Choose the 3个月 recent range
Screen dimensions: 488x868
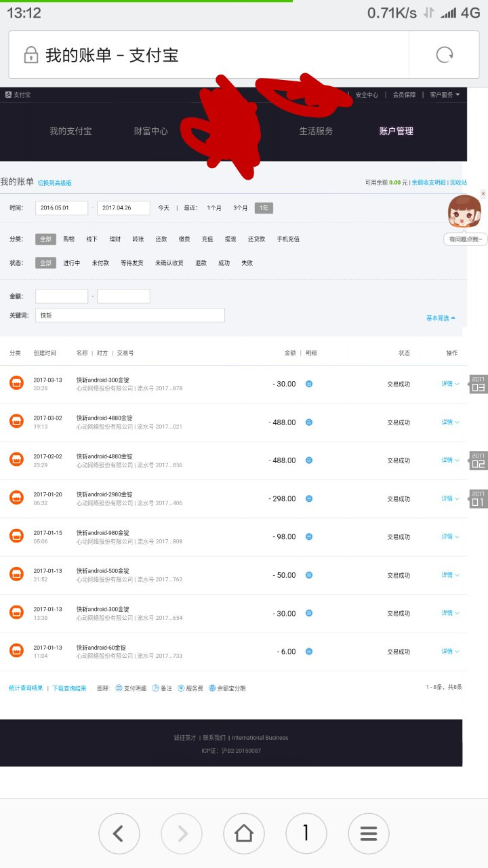click(241, 208)
